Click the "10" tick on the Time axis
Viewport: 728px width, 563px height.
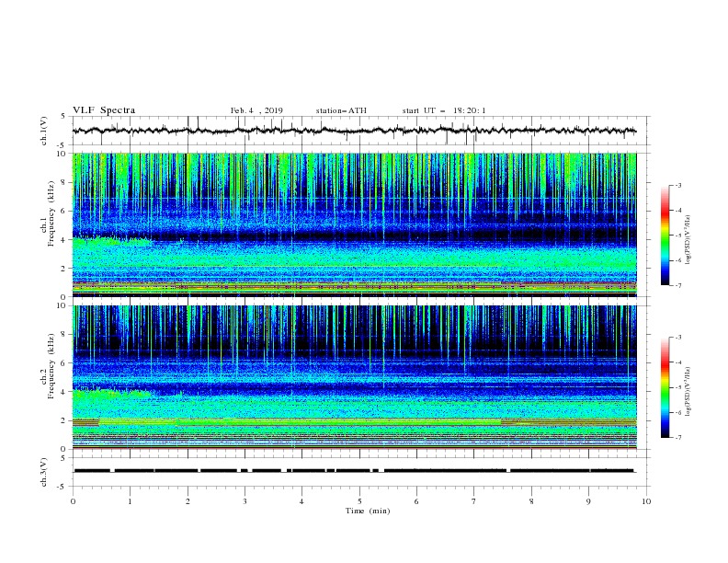[646, 501]
